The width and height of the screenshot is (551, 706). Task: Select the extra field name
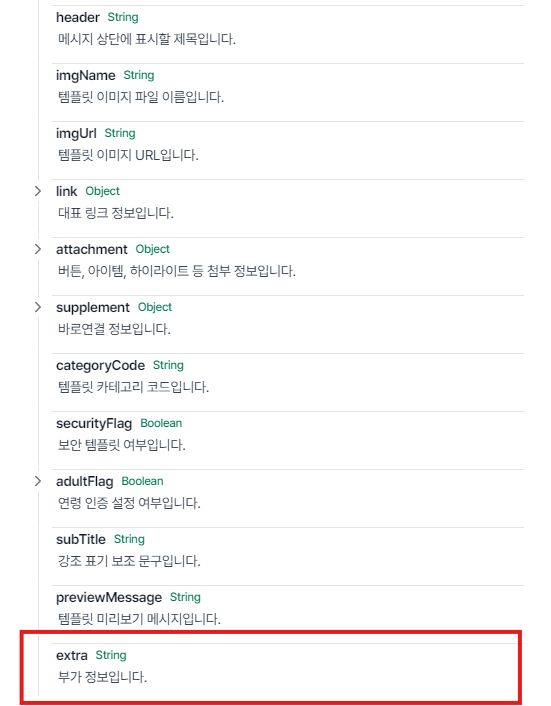click(x=72, y=655)
